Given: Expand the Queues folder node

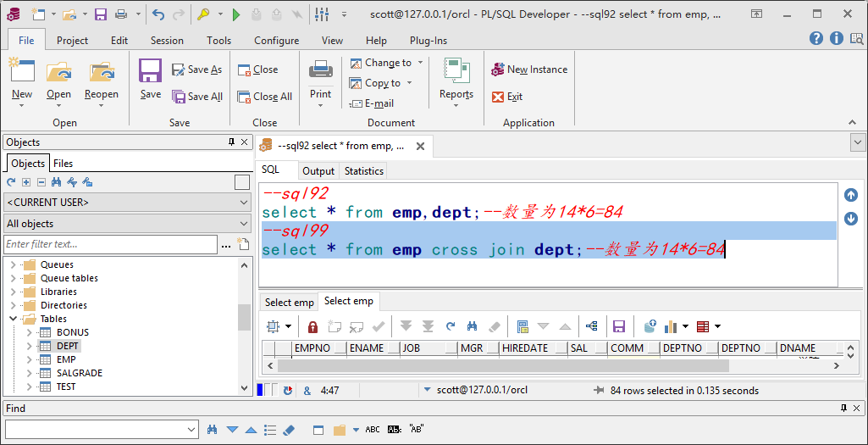Looking at the screenshot, I should 14,265.
